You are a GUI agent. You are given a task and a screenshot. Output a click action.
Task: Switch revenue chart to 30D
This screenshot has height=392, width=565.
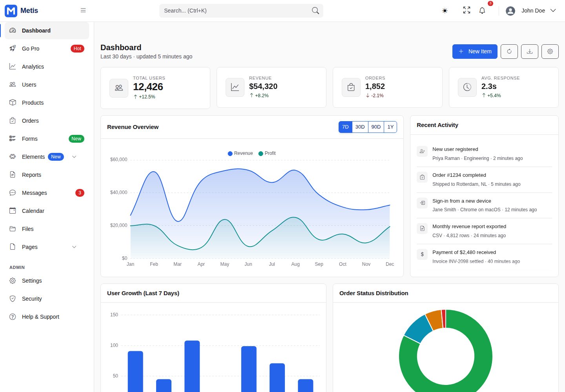pyautogui.click(x=360, y=127)
